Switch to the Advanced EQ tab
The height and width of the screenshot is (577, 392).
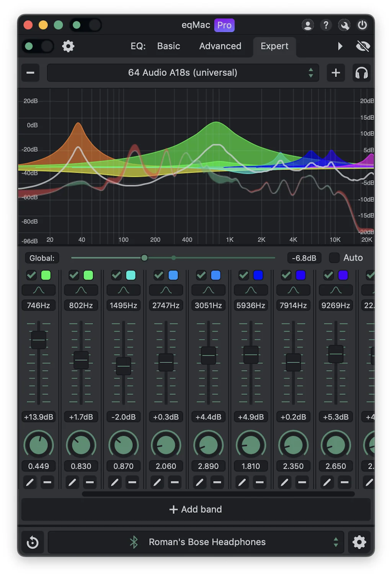tap(220, 46)
